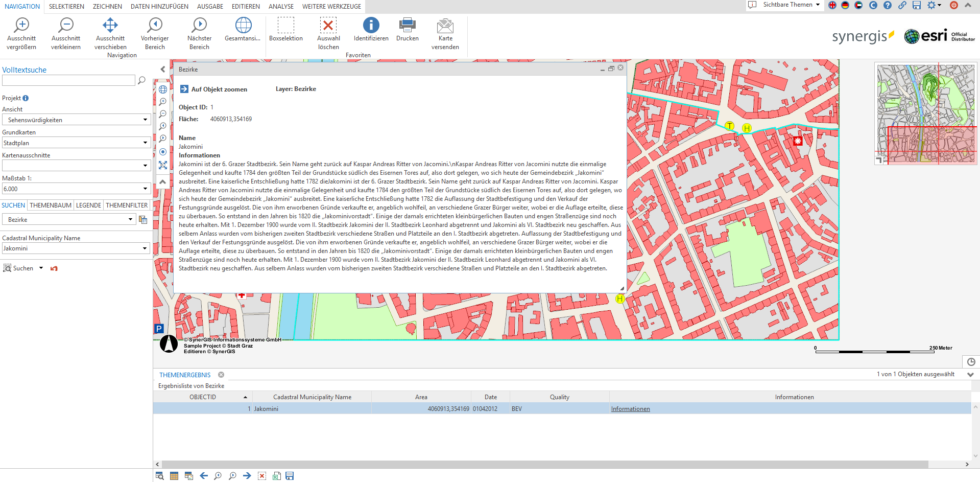Switch to the THEMENBAUM tab
This screenshot has height=482, width=980.
[x=50, y=205]
